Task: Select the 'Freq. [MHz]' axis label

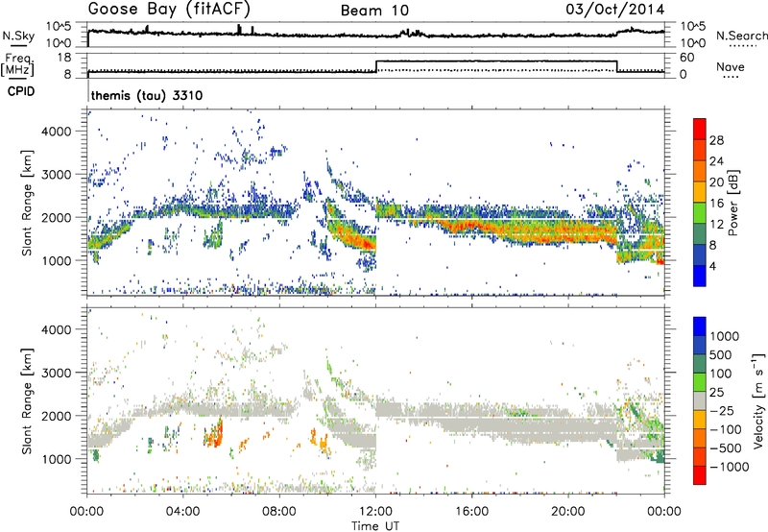Action: pyautogui.click(x=17, y=65)
